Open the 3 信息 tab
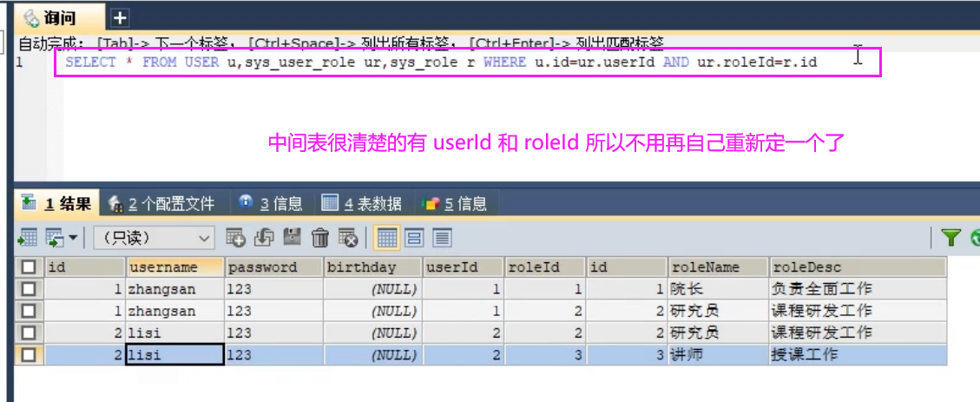Viewport: 980px width, 402px height. click(x=271, y=203)
